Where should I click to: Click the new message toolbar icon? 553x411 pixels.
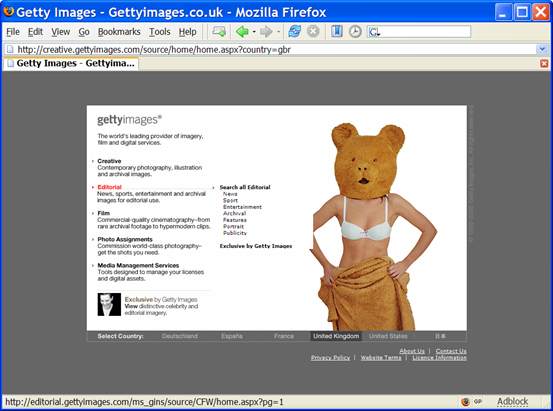pos(219,32)
